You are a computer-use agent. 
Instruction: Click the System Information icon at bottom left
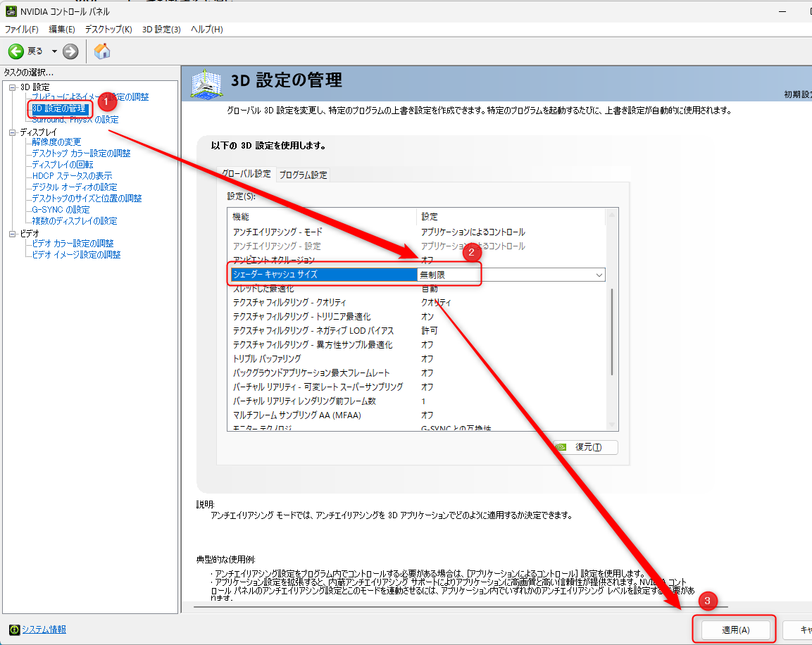coord(13,630)
